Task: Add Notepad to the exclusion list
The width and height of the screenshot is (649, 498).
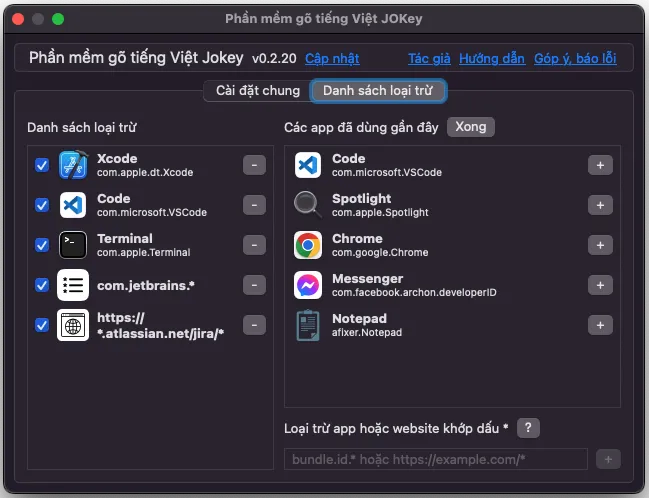Action: tap(600, 325)
